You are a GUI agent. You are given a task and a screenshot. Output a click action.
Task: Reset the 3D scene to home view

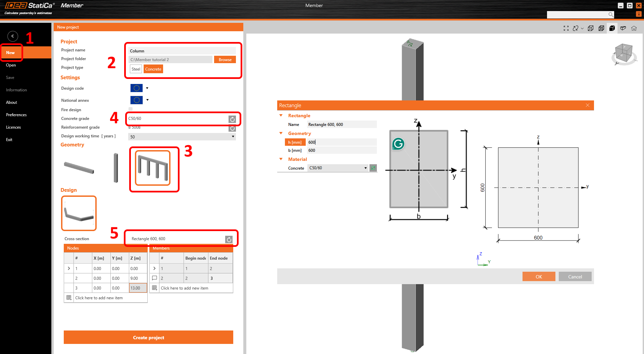634,29
